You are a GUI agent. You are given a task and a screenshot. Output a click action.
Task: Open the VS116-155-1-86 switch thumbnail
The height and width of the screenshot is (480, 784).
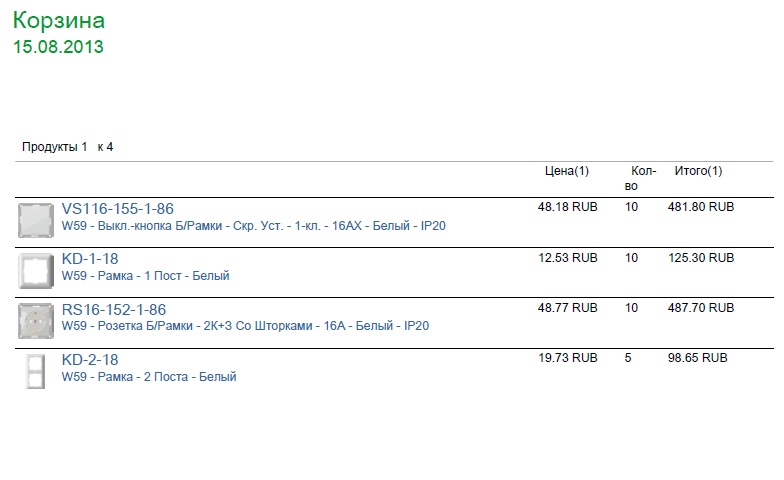36,220
